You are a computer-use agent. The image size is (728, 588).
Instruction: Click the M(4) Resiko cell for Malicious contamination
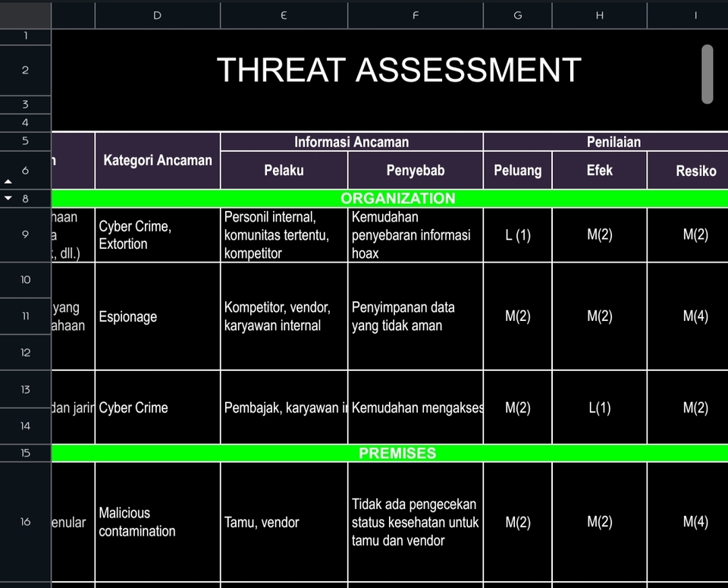(688, 521)
